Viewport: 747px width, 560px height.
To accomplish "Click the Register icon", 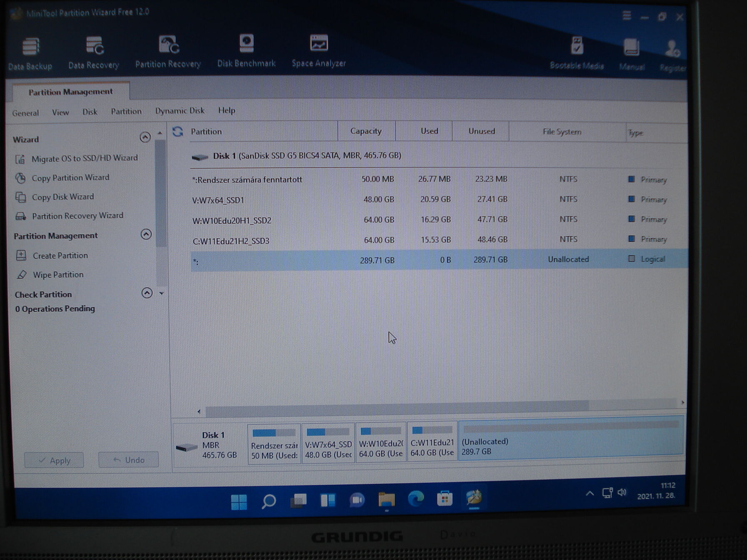I will 672,55.
